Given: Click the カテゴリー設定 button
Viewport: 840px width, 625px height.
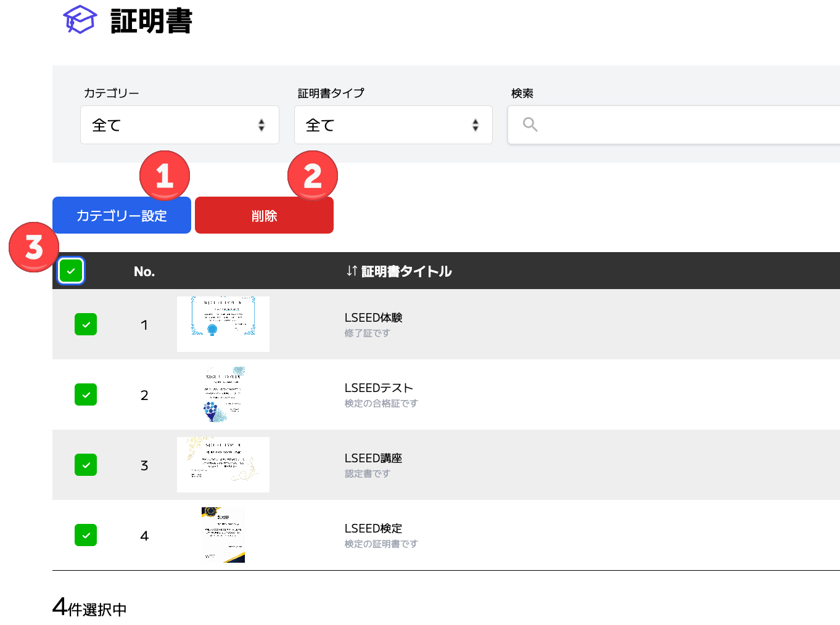Looking at the screenshot, I should click(x=121, y=215).
